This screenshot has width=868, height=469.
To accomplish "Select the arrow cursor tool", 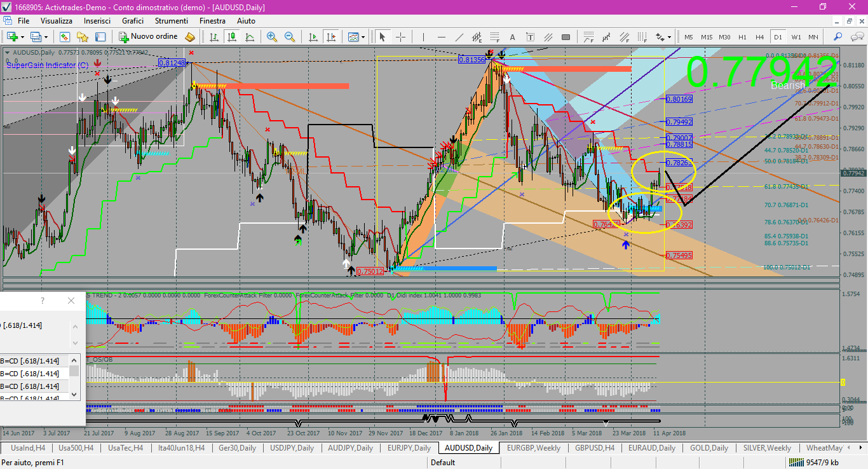I will point(383,37).
